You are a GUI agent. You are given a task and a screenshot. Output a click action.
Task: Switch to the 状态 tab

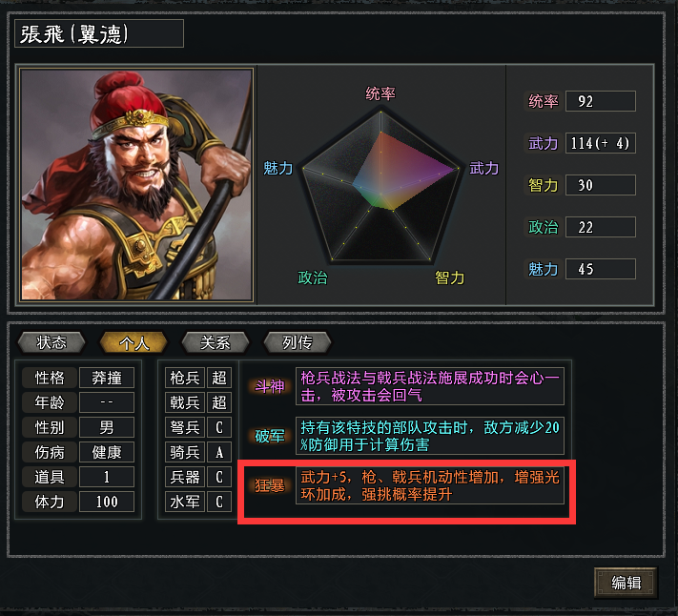click(x=51, y=342)
